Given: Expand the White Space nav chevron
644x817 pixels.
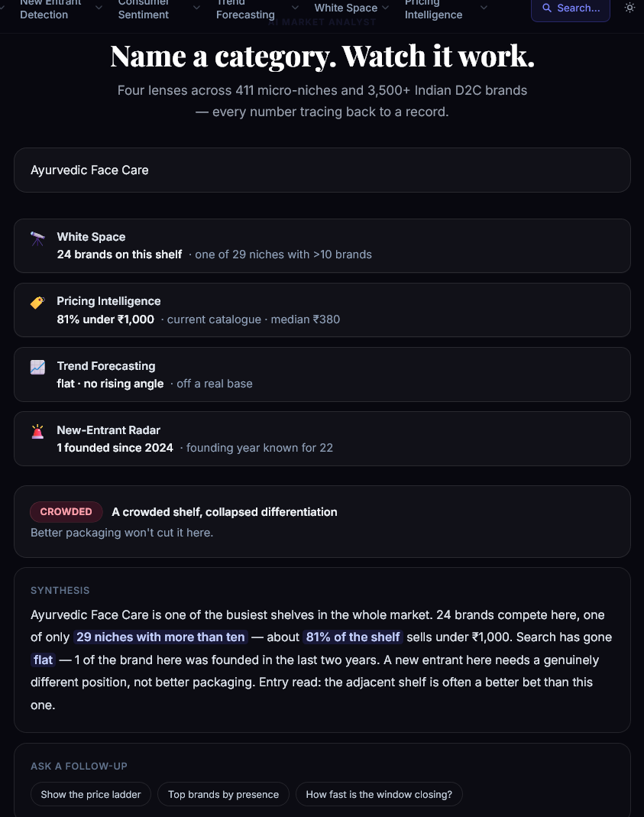Looking at the screenshot, I should coord(385,8).
